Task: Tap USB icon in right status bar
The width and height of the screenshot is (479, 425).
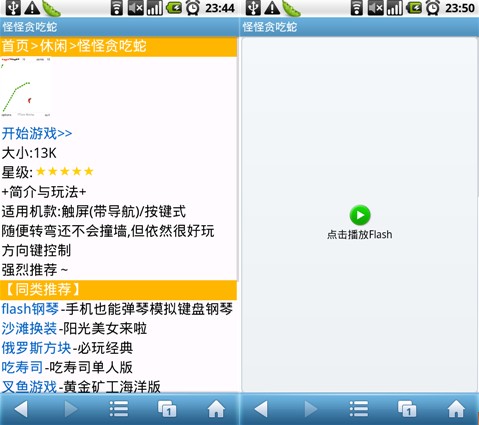Action: tap(253, 8)
